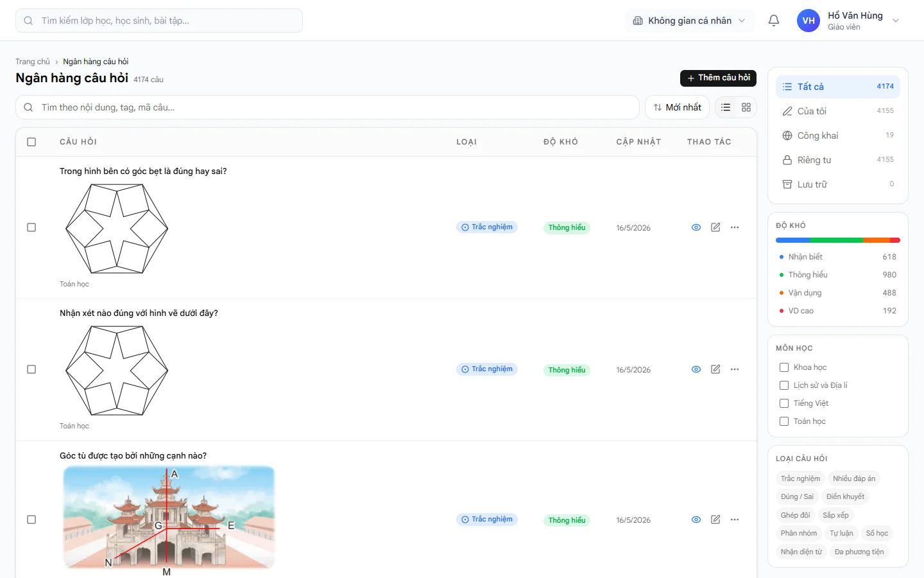The image size is (924, 578).
Task: Check the Khoa học subject filter
Action: (784, 367)
